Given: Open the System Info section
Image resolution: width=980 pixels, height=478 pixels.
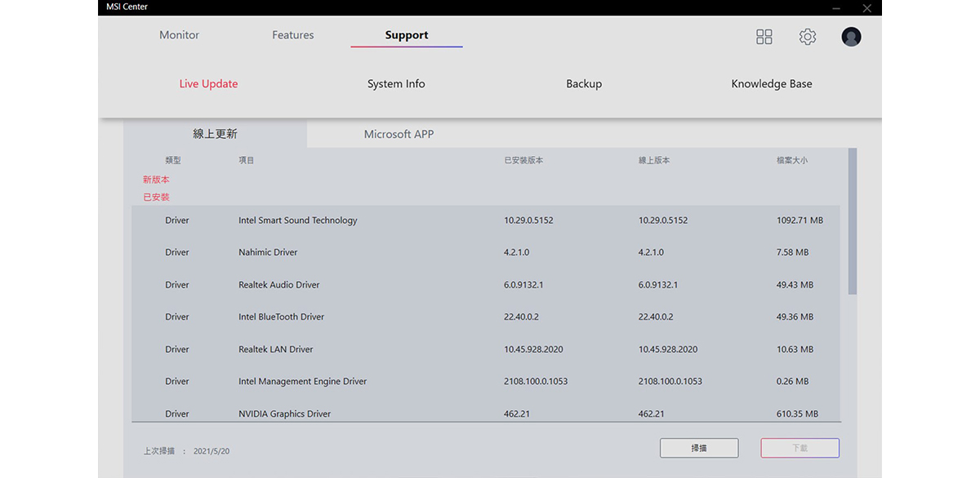Looking at the screenshot, I should coord(396,83).
